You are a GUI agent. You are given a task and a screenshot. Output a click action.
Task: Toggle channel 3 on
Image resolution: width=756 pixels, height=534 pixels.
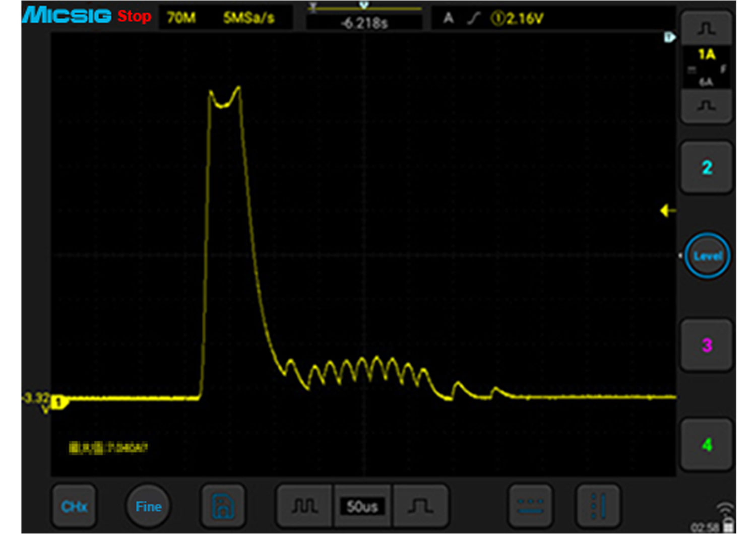(x=707, y=345)
